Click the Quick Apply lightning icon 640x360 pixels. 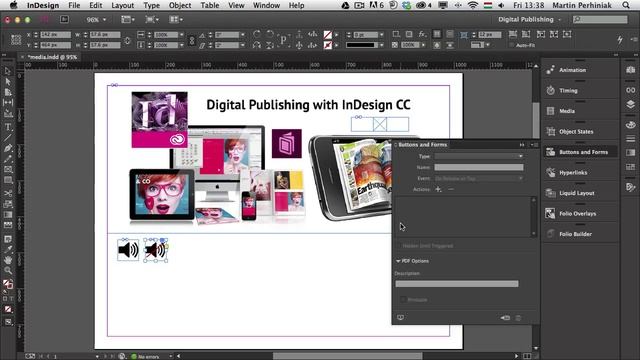[620, 40]
